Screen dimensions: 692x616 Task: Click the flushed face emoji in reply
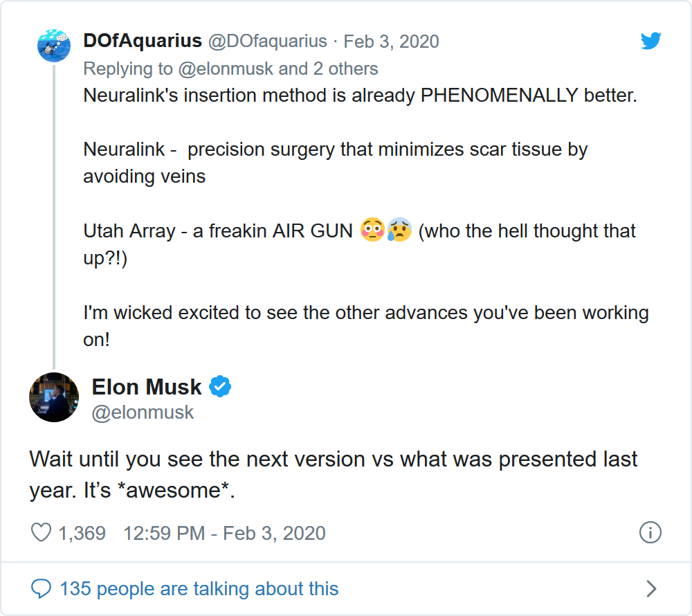(x=372, y=230)
